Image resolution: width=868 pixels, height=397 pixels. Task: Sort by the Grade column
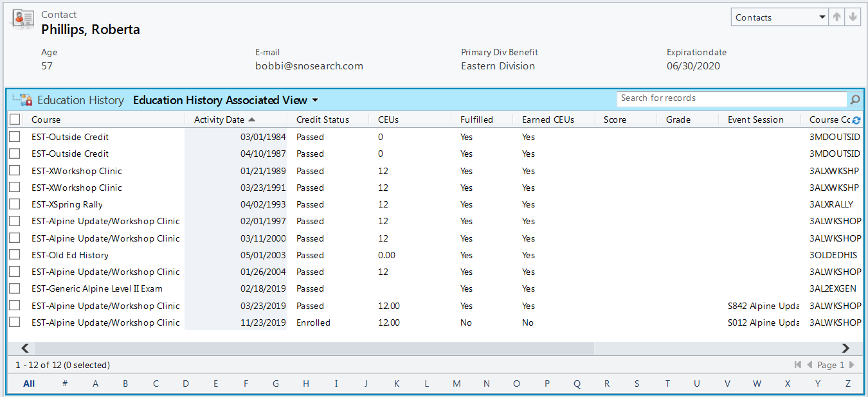click(678, 119)
